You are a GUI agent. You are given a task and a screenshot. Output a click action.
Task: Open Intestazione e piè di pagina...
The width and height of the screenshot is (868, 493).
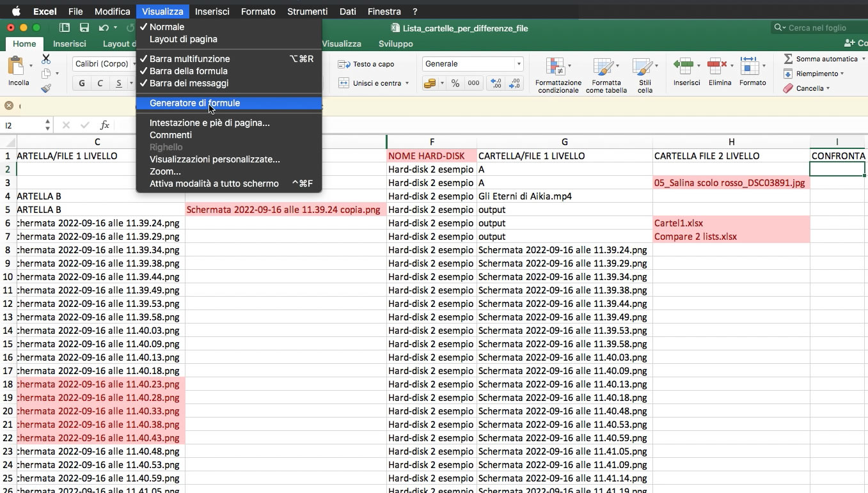click(229, 123)
